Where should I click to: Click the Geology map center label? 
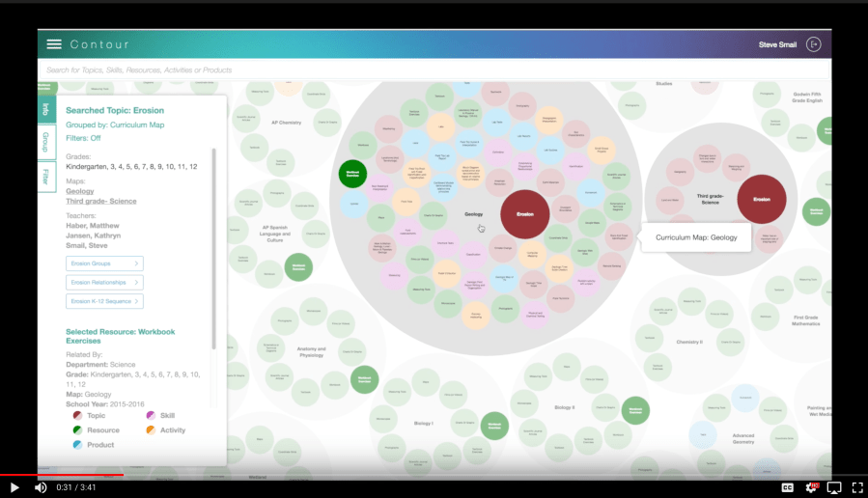coord(473,214)
